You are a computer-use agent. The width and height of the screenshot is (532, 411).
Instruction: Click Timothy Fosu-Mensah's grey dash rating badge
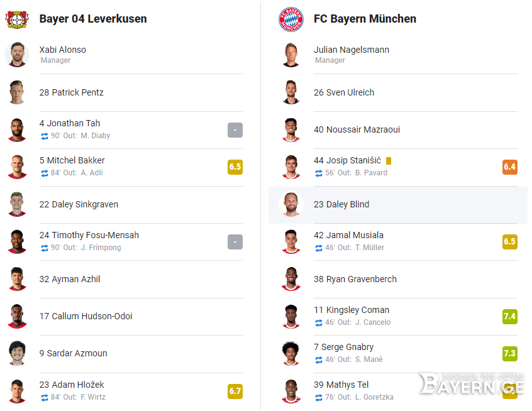pos(235,242)
